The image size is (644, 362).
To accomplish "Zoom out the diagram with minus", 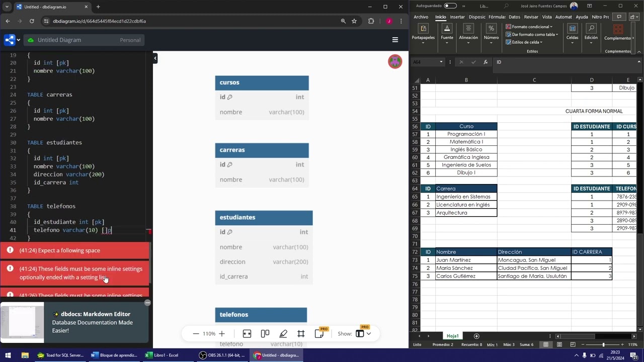I will pos(196,333).
